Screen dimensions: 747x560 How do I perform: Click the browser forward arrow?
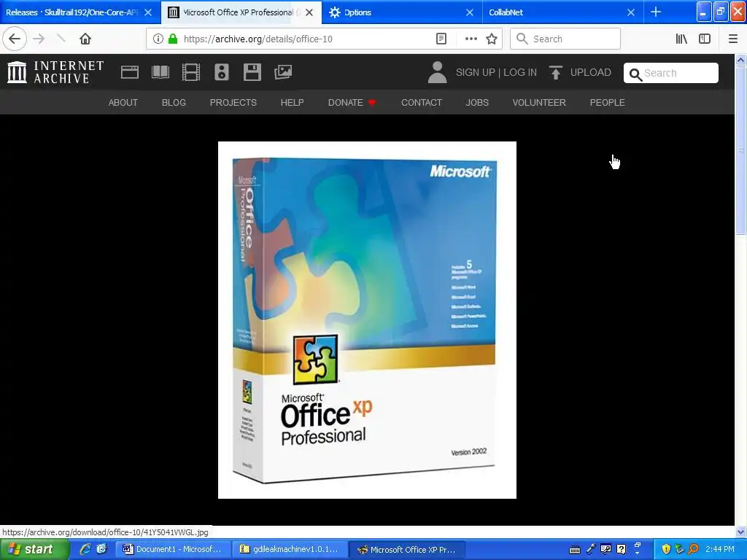(39, 39)
